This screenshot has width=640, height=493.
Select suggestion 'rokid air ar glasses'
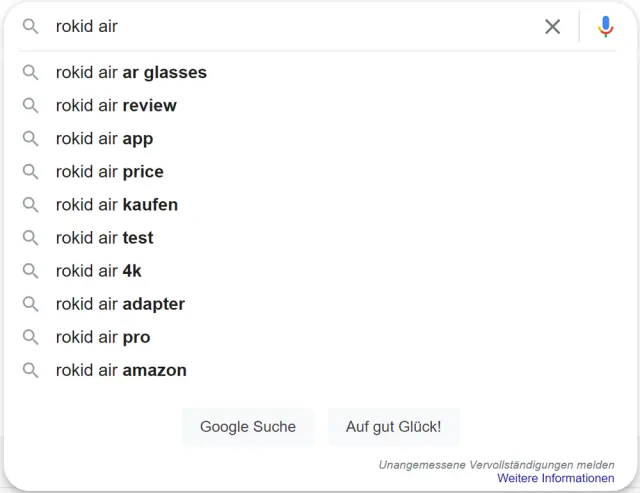click(131, 73)
